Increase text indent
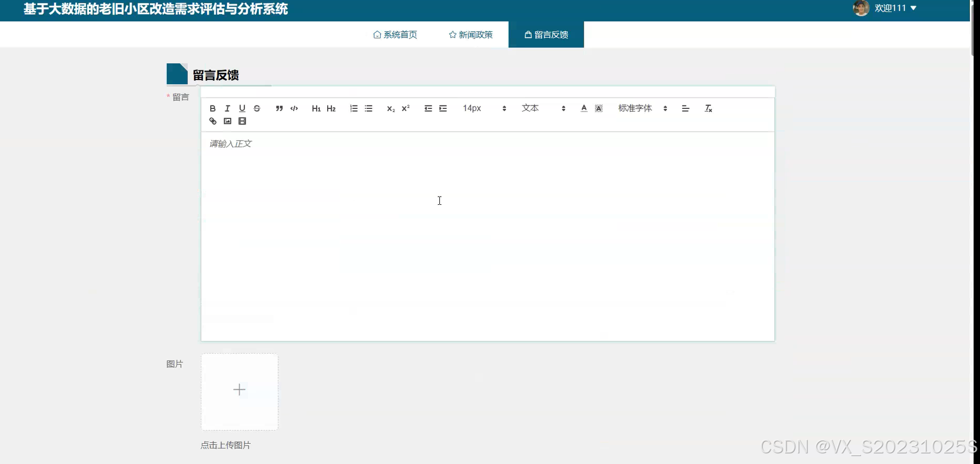 pyautogui.click(x=443, y=108)
